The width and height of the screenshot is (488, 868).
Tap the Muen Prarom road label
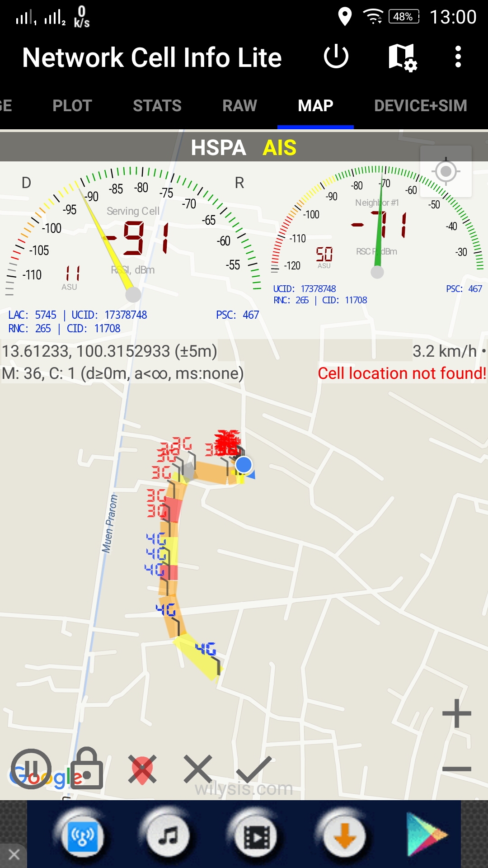[109, 524]
